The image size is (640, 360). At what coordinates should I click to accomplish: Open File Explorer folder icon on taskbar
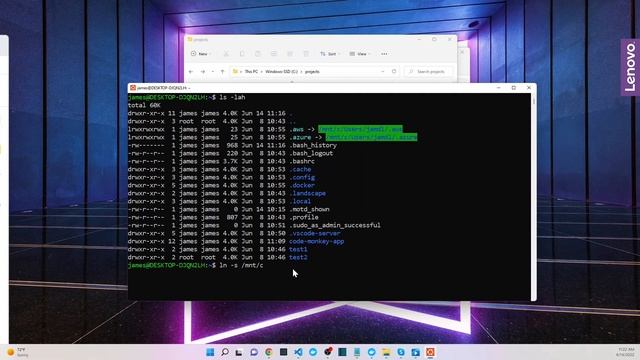click(x=386, y=352)
